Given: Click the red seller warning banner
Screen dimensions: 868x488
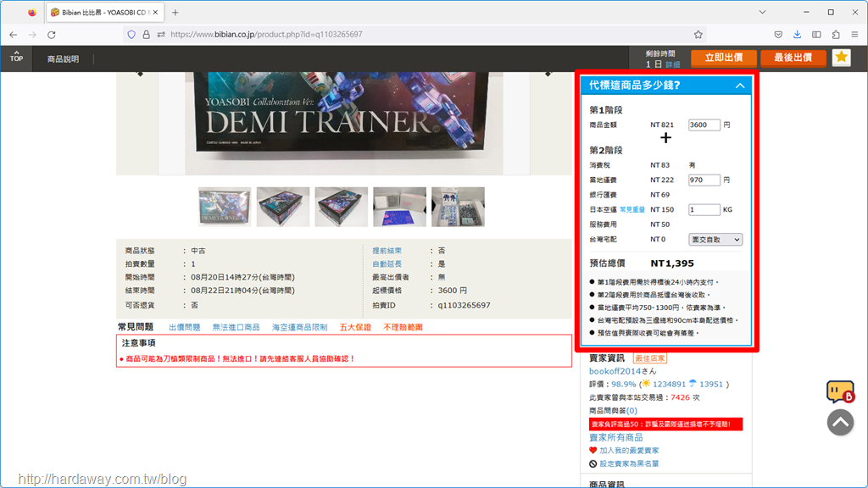Looking at the screenshot, I should point(666,424).
